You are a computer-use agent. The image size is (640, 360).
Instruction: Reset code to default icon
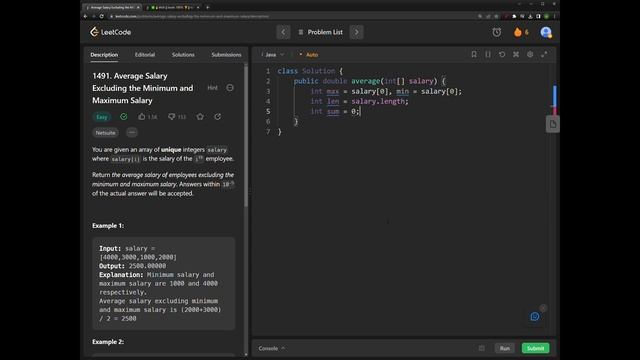502,54
